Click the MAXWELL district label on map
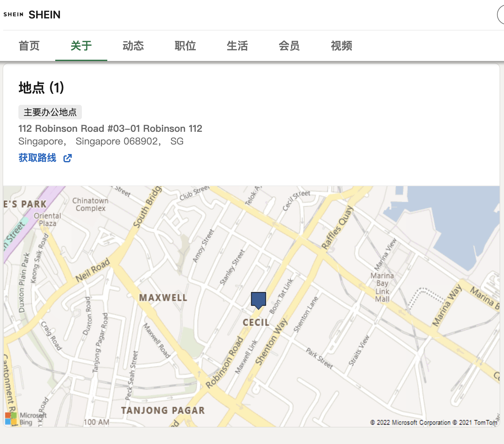 click(163, 298)
